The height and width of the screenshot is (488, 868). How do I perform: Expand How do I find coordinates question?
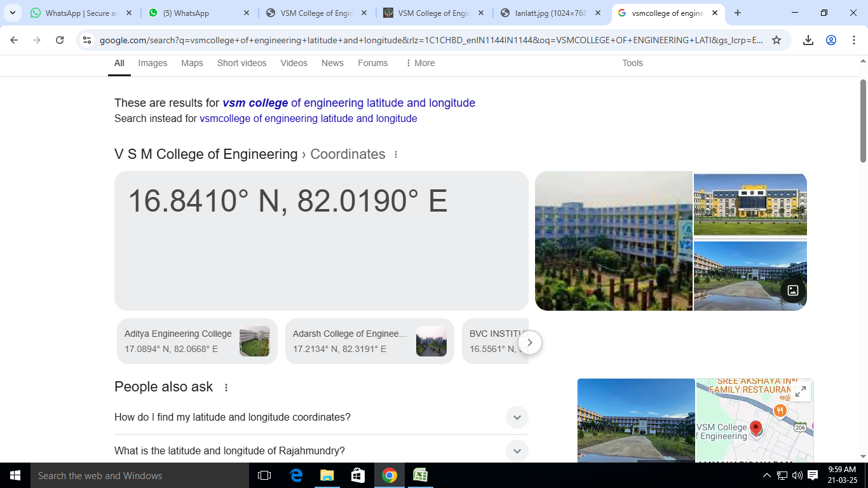321,417
